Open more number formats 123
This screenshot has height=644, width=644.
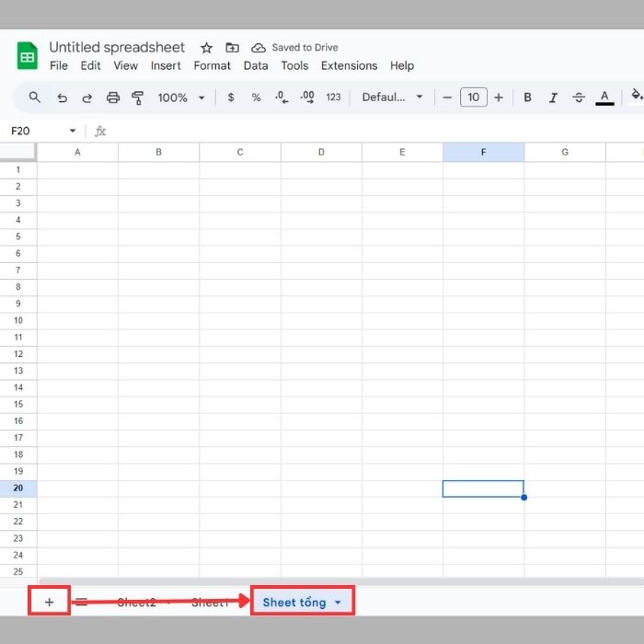coord(333,98)
